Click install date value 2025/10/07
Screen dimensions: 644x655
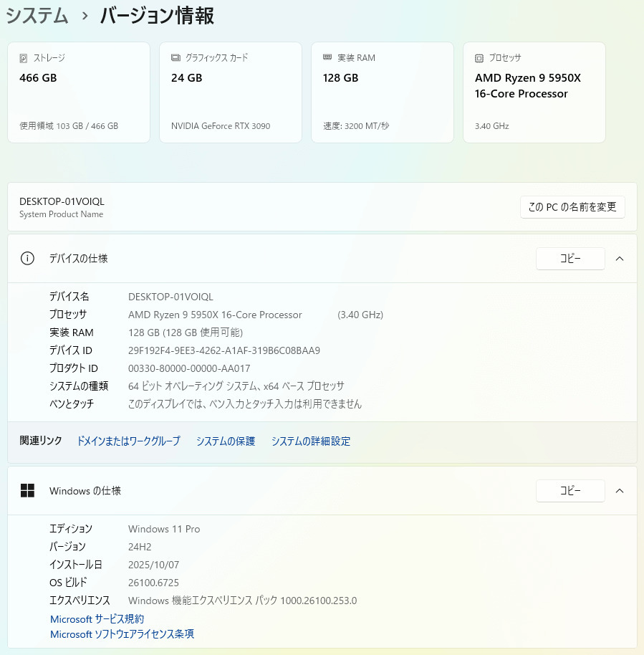click(x=154, y=565)
